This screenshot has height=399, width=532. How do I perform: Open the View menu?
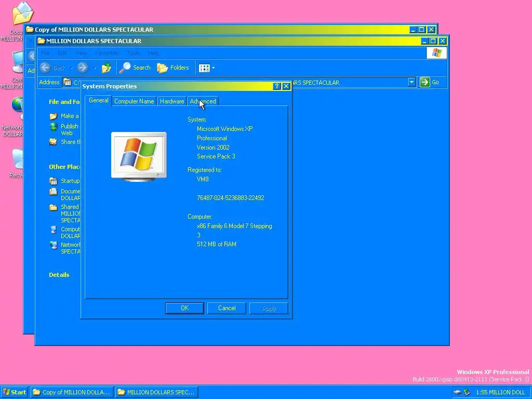(81, 53)
